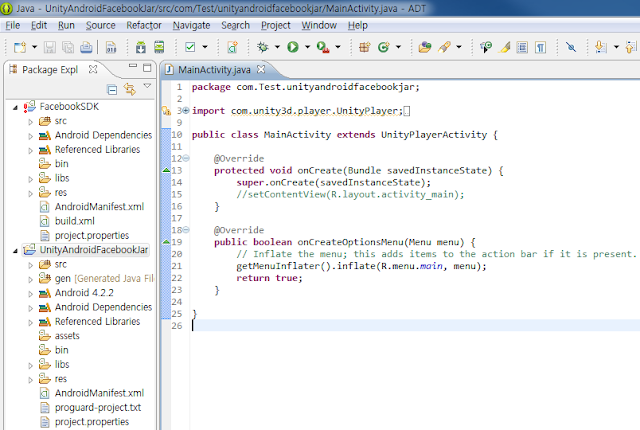
Task: Click the Print icon in toolbar
Action: 86,47
